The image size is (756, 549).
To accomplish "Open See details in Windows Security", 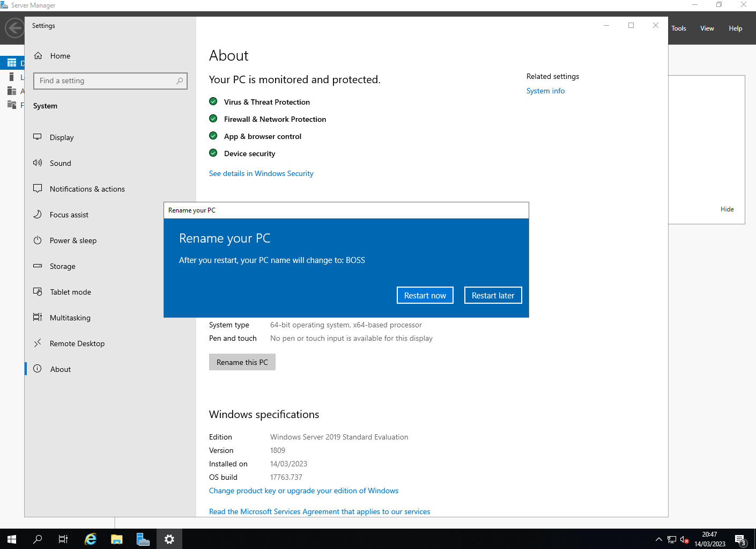I will 261,173.
